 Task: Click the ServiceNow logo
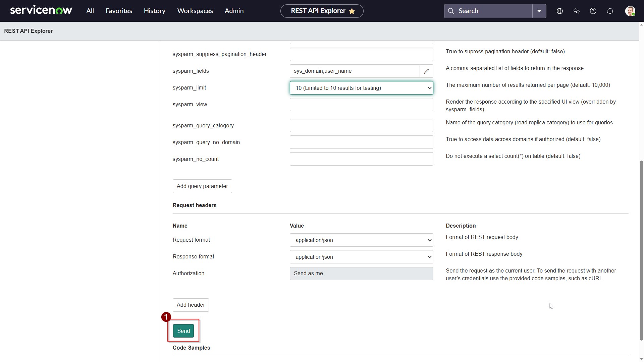[41, 10]
